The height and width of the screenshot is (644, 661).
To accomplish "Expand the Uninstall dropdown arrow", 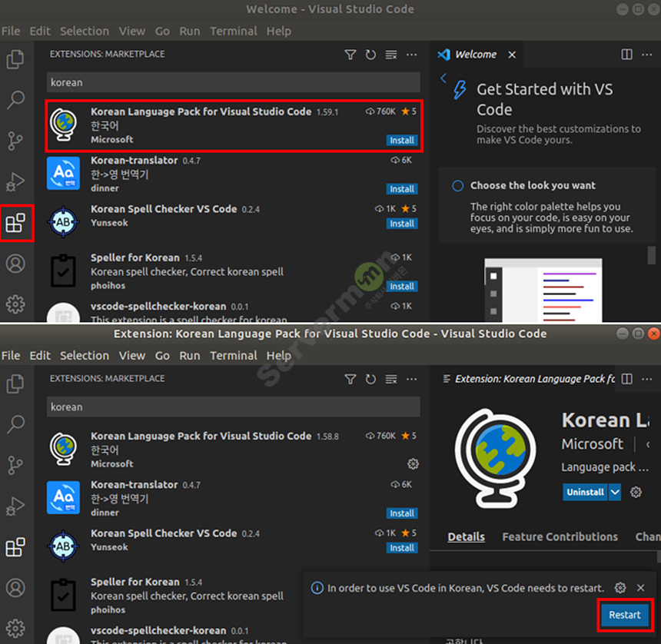I will click(x=615, y=492).
